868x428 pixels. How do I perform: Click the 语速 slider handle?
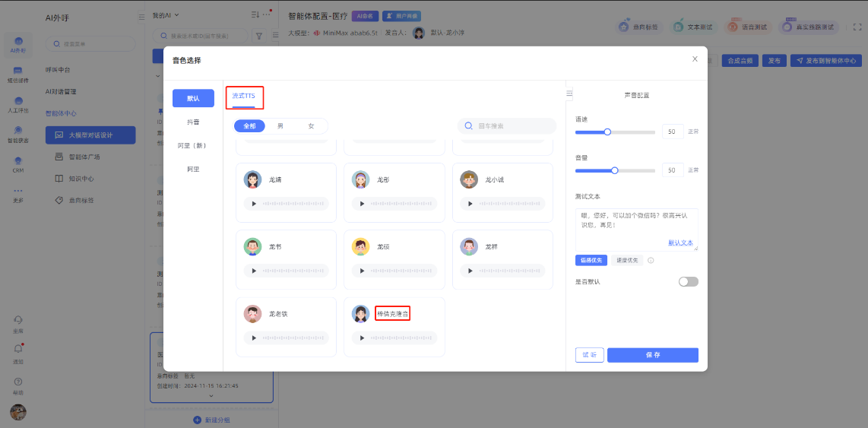click(x=607, y=132)
